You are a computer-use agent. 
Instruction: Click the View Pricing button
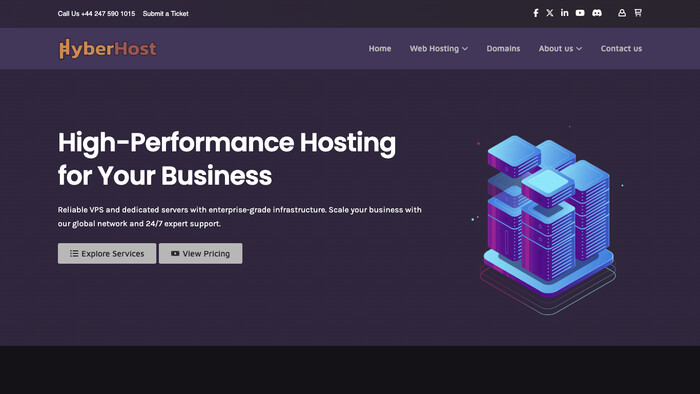[200, 253]
